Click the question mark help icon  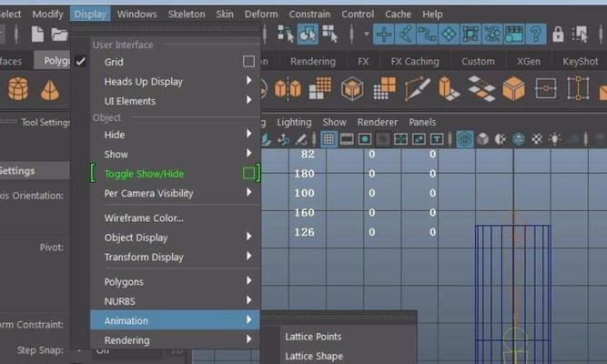pyautogui.click(x=536, y=34)
